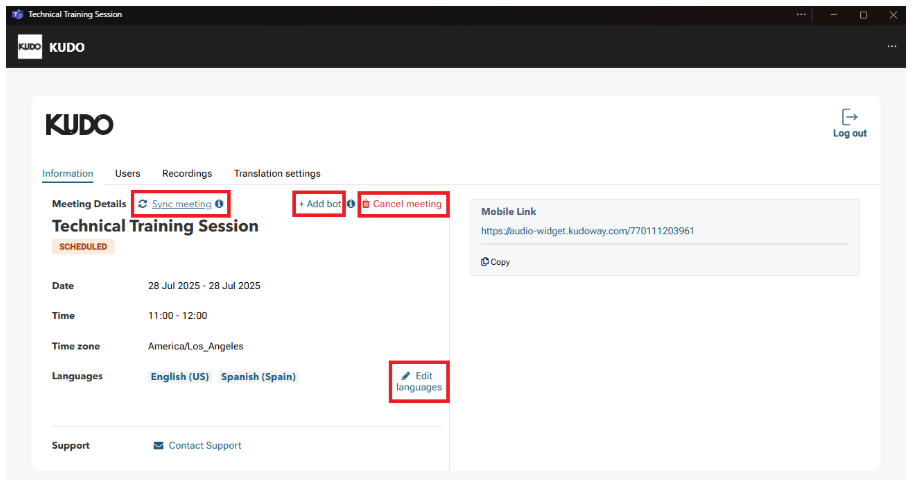
Task: Click the Meeting Details label
Action: click(89, 204)
